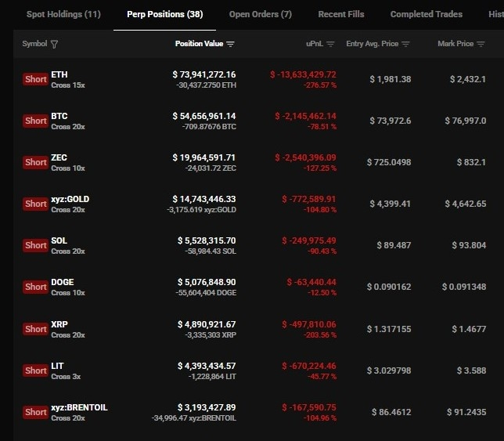This screenshot has width=504, height=441.
Task: Open Completed Trades tab
Action: 427,14
